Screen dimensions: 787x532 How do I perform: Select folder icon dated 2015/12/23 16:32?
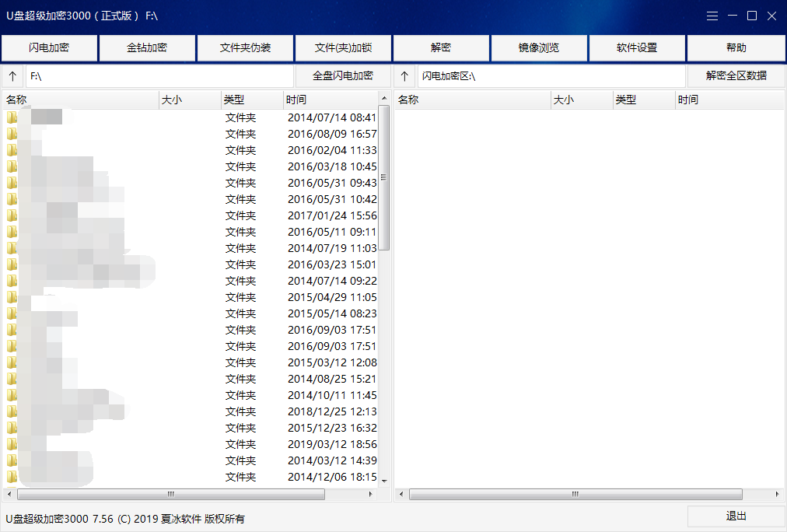click(x=12, y=428)
